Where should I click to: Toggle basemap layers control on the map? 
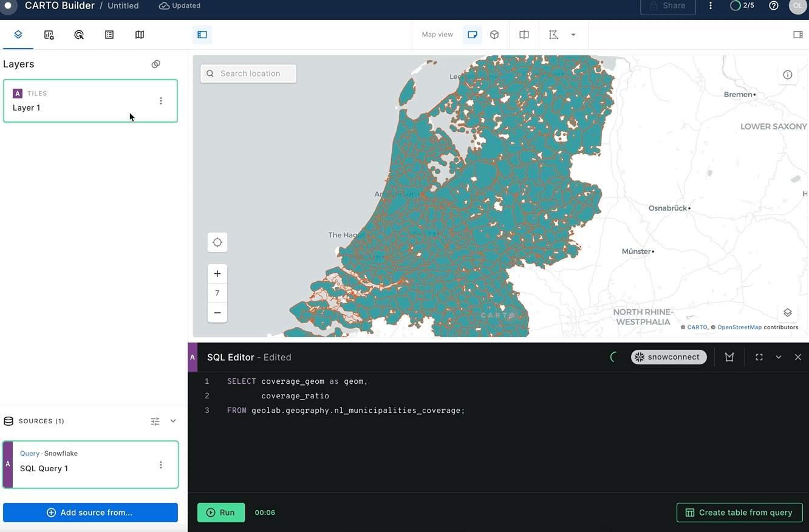click(x=788, y=312)
